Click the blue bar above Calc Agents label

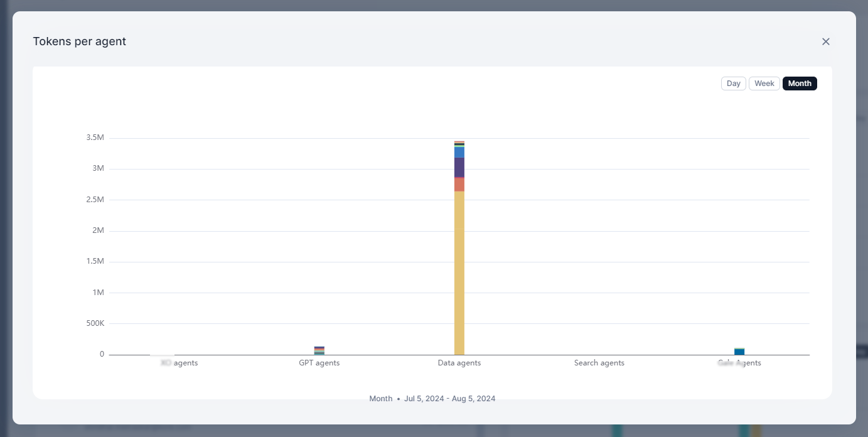(x=739, y=352)
